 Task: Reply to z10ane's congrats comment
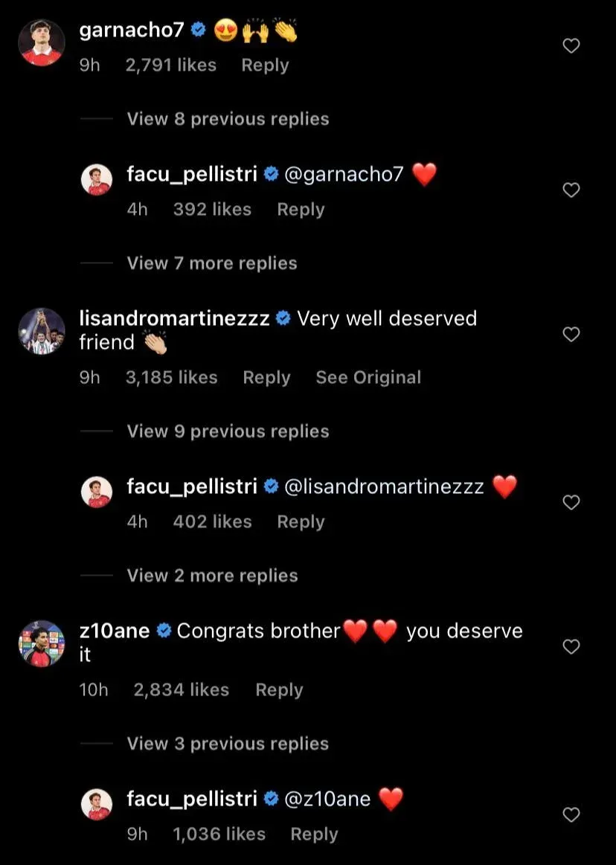click(279, 690)
